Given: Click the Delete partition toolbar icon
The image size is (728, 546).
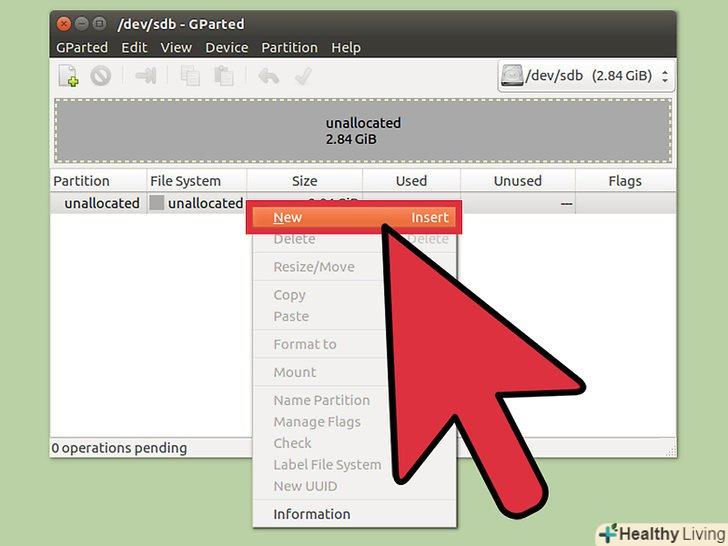Looking at the screenshot, I should [x=101, y=76].
